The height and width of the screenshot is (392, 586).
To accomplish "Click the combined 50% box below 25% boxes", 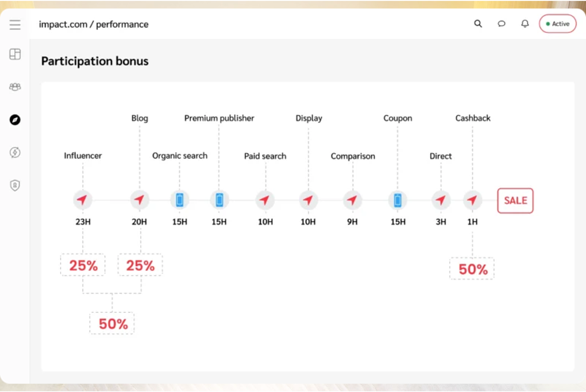I will coord(112,323).
